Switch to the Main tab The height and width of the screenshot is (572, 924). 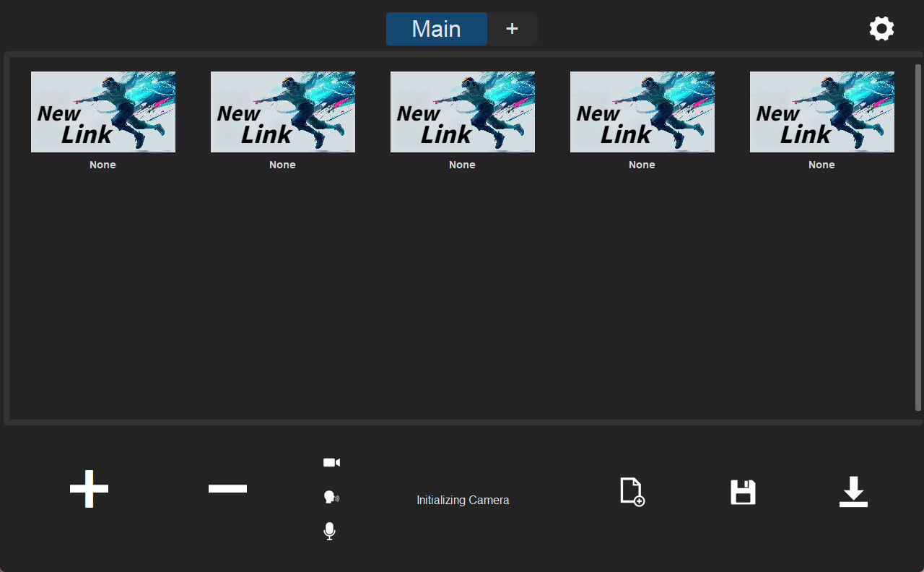[436, 29]
